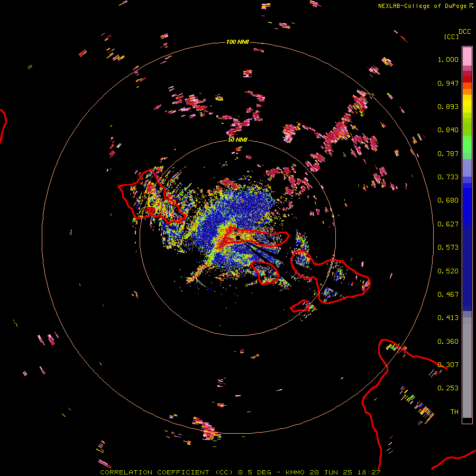476x476 pixels.
Task: Click the TH threshold label on legend
Action: [x=454, y=412]
